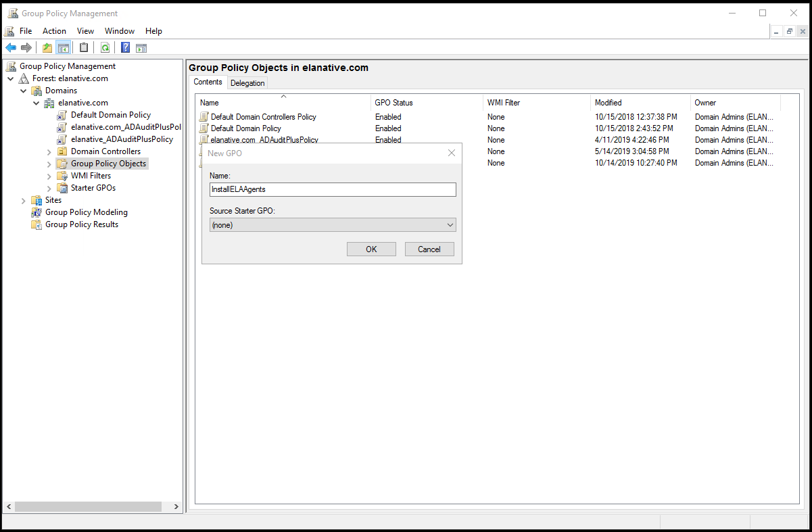
Task: Click the OK button
Action: tap(371, 249)
